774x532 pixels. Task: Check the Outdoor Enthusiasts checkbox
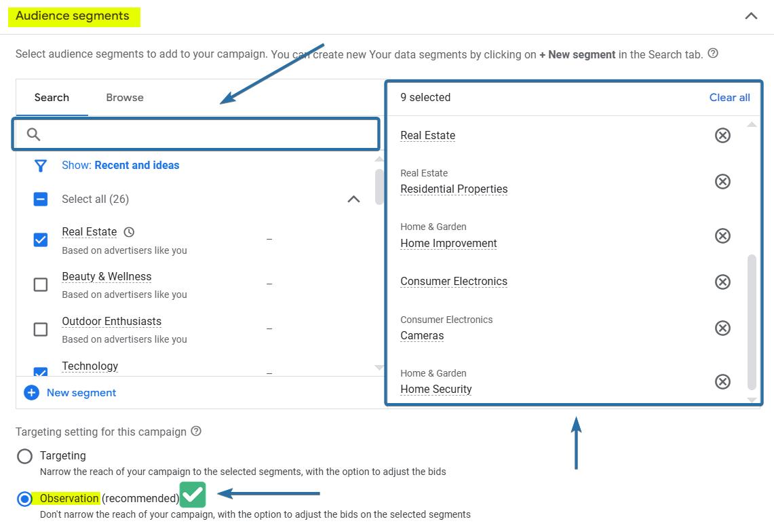[x=41, y=329]
